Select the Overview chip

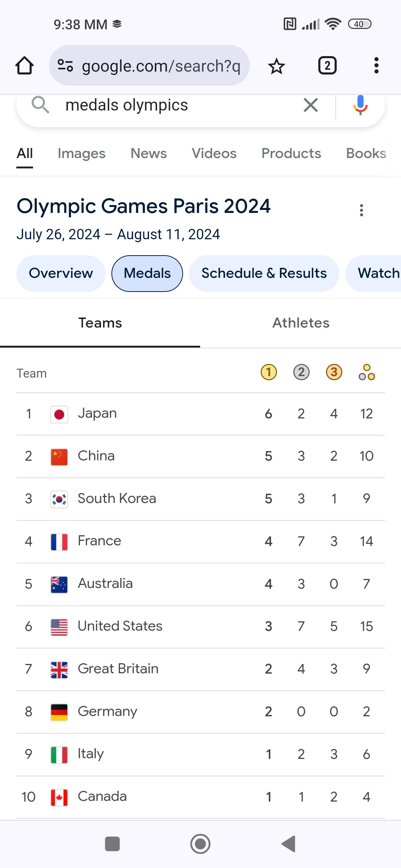point(61,273)
